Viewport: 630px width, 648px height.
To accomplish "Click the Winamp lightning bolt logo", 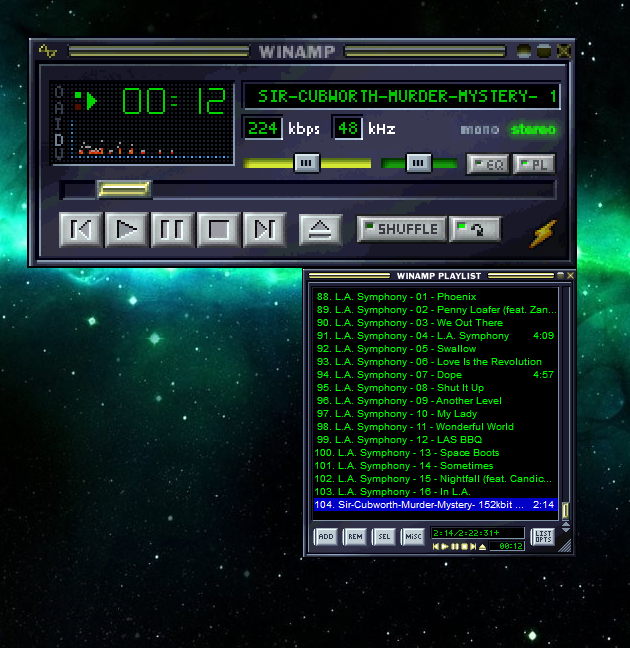I will 543,233.
